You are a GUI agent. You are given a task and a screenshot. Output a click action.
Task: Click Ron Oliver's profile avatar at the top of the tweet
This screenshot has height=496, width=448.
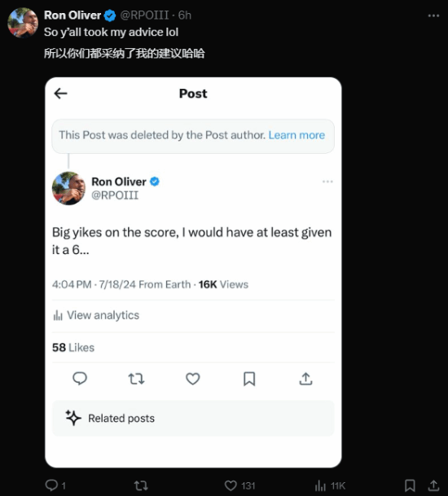pos(23,23)
